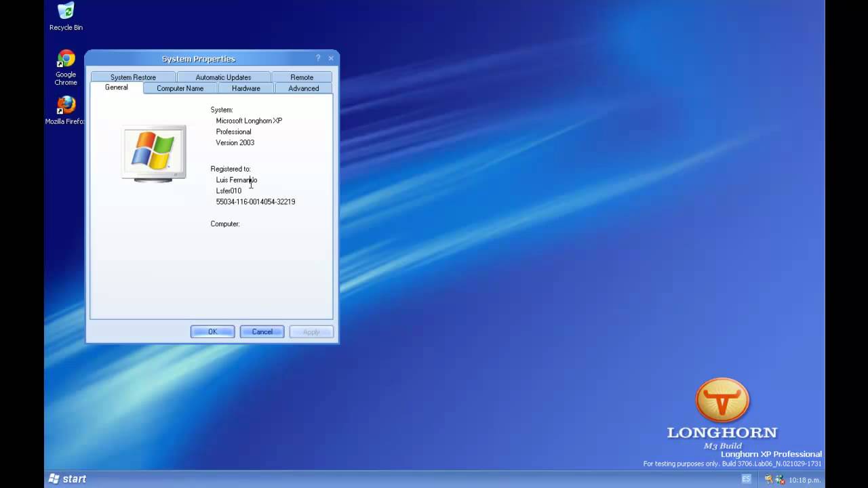Open the Start menu
The width and height of the screenshot is (868, 488).
(68, 479)
